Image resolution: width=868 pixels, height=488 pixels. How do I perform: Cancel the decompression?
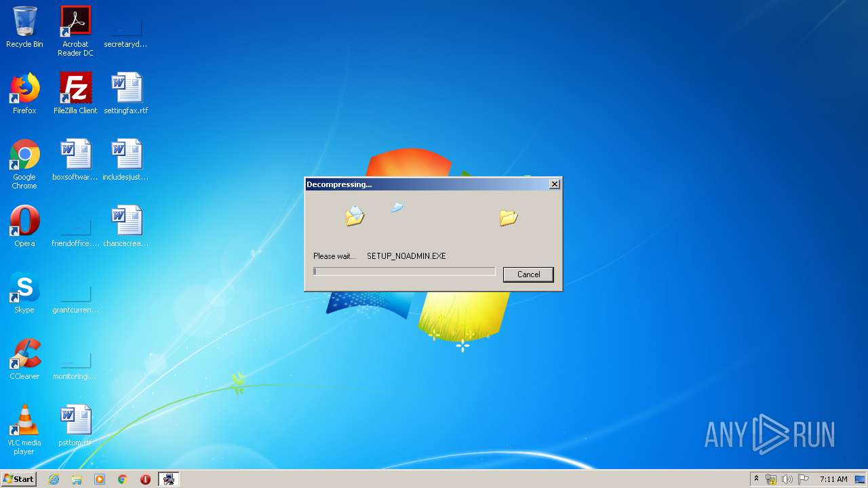[528, 274]
